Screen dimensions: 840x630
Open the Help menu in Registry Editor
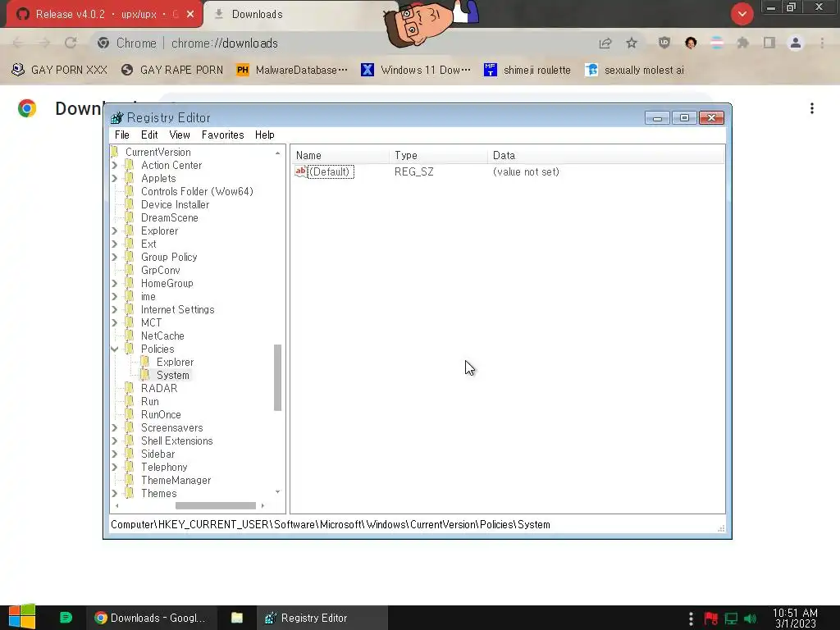coord(264,135)
